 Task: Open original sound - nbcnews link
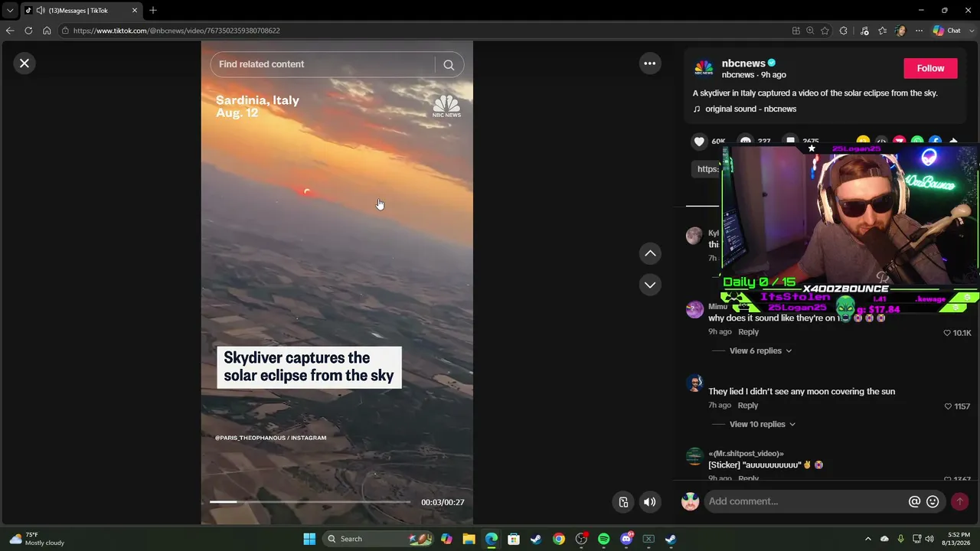point(750,109)
